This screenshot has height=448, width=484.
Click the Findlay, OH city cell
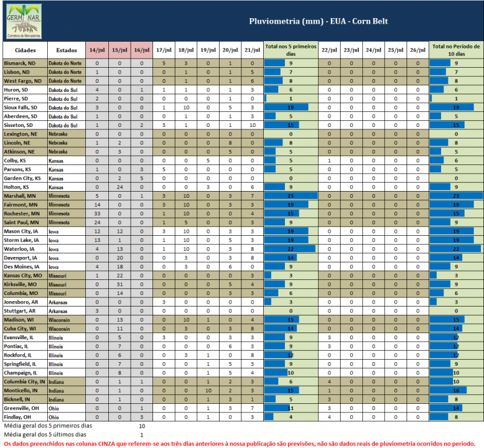(19, 417)
